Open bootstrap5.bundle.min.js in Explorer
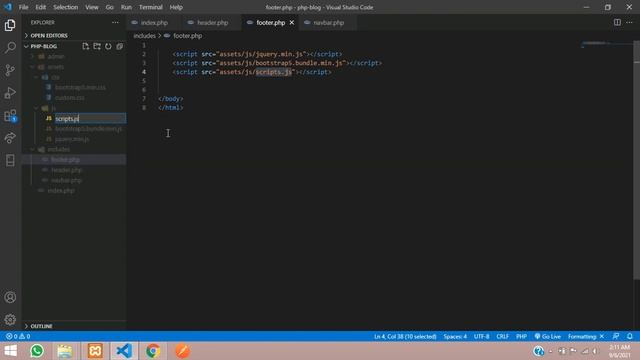Image resolution: width=640 pixels, height=360 pixels. click(x=88, y=129)
